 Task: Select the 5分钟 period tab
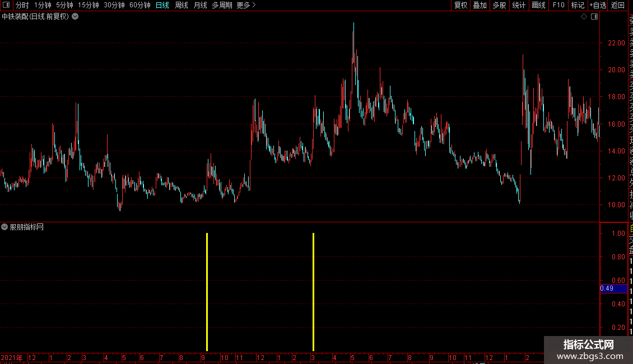64,5
